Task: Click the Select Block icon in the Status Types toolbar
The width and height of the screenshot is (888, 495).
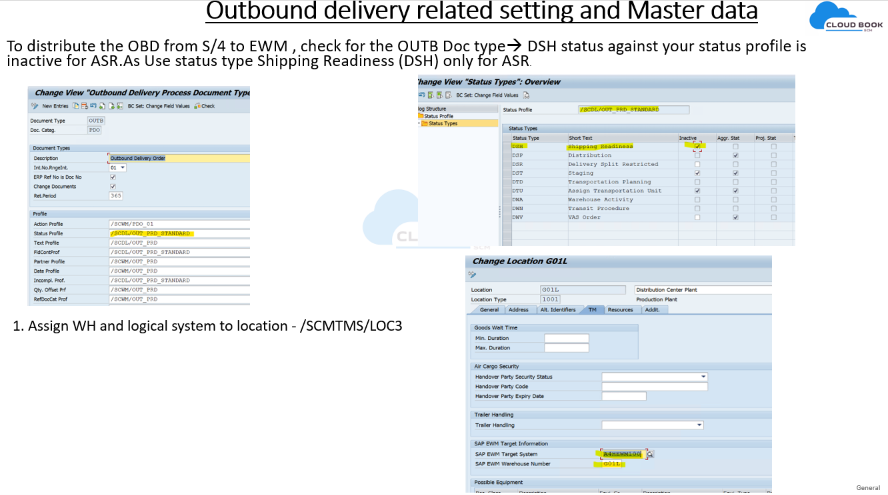Action: (x=439, y=95)
